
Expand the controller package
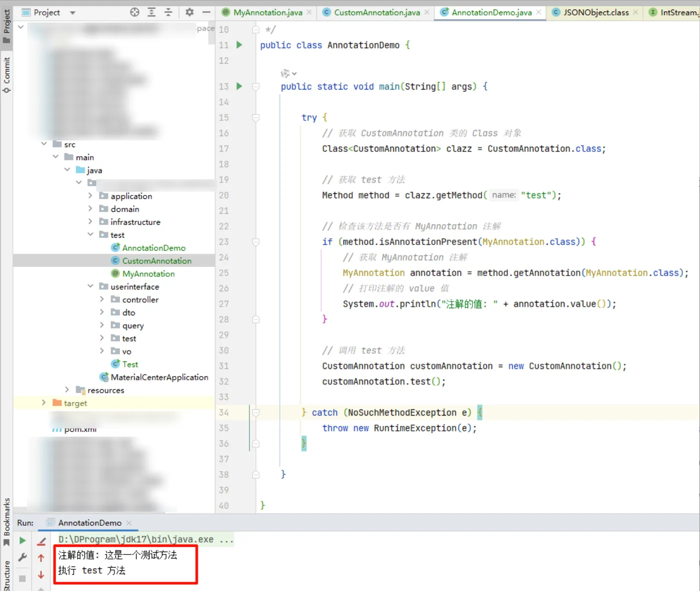[x=101, y=299]
